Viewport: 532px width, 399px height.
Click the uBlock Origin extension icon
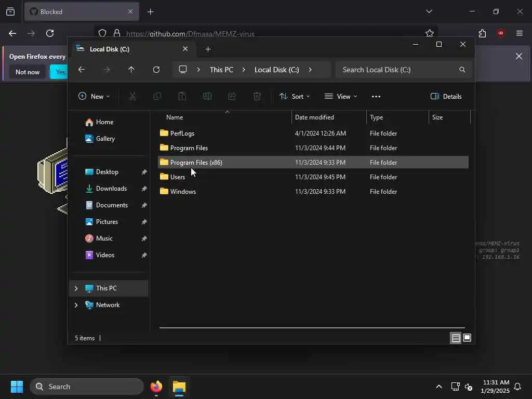point(501,33)
